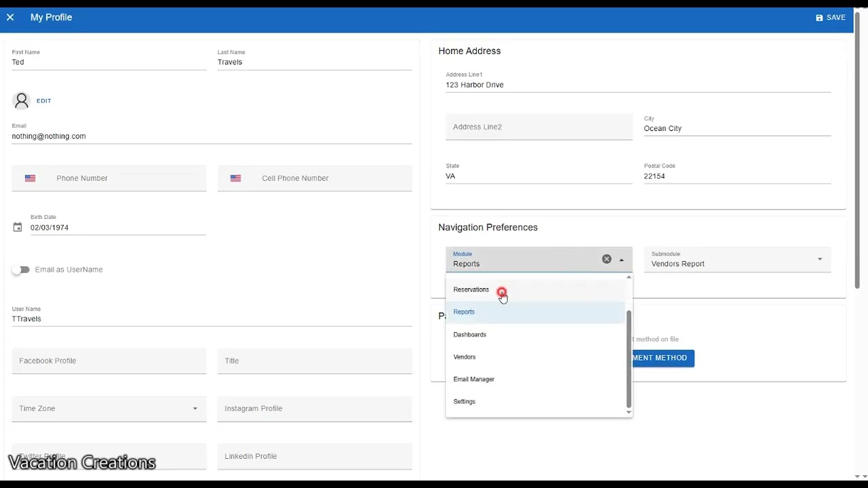Click the Module list scroll-up arrow
Screen dimensions: 868x488
[629, 277]
